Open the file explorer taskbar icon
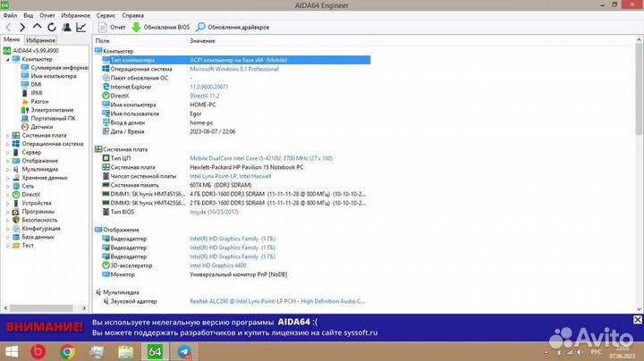644x361 pixels. tap(126, 352)
